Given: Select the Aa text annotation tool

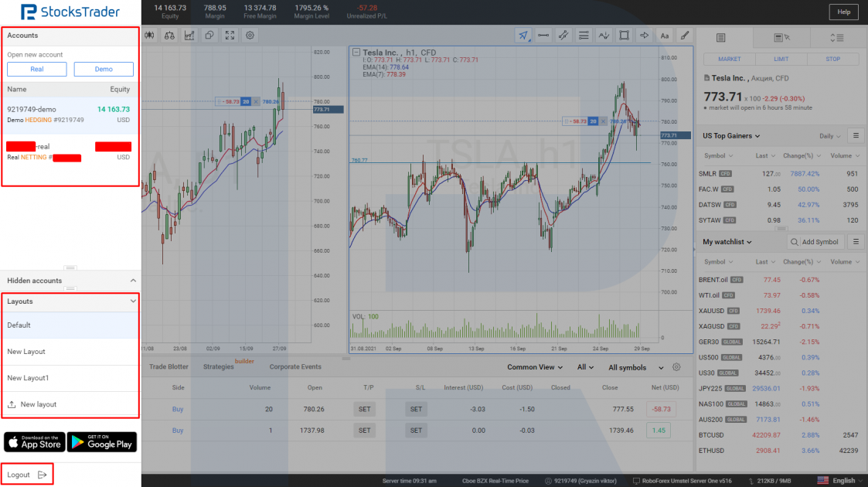Looking at the screenshot, I should 664,36.
